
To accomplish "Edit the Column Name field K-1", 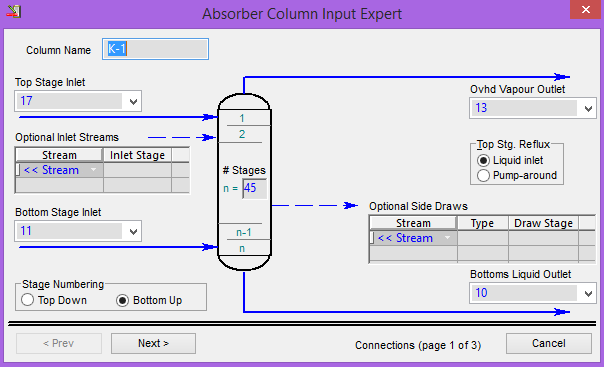I will click(155, 49).
